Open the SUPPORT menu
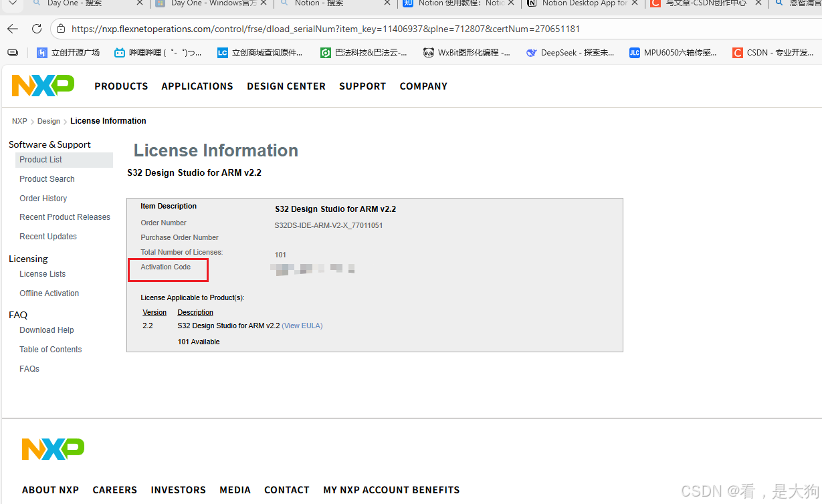The image size is (822, 504). tap(363, 86)
